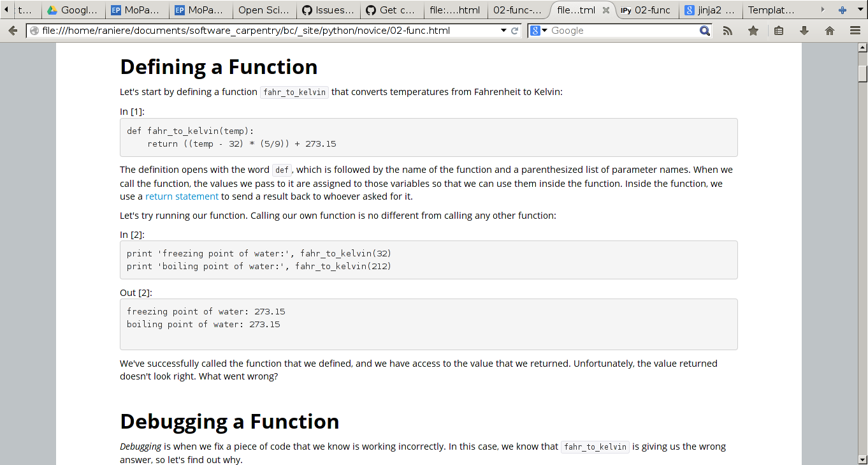
Task: Show the bookmarks list icon
Action: [x=779, y=31]
